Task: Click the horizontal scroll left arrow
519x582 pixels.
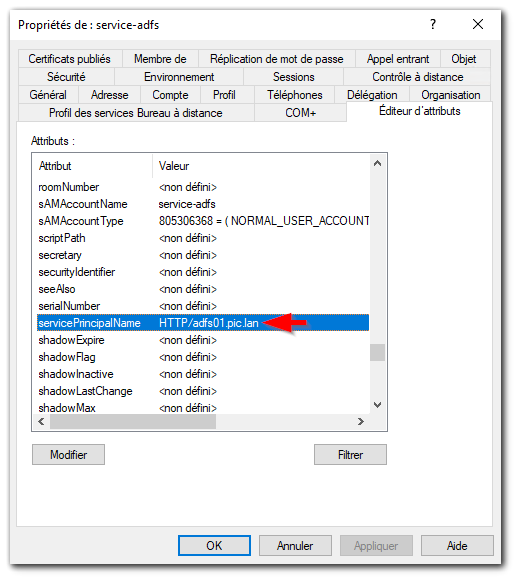Action: 41,422
